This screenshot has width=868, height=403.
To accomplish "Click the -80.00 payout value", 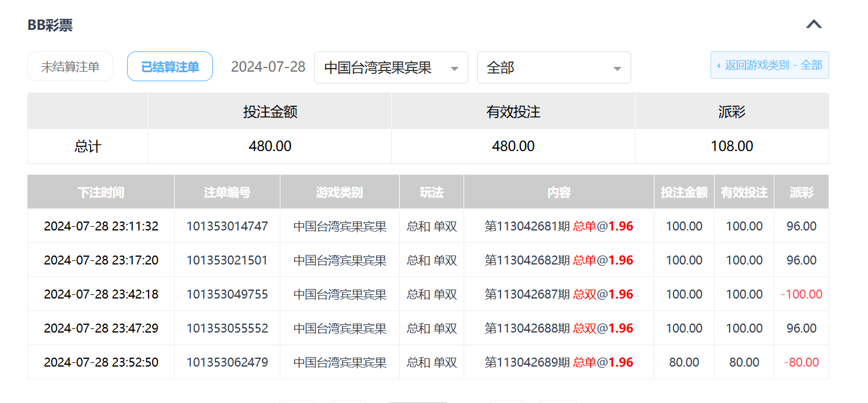I will tap(801, 362).
